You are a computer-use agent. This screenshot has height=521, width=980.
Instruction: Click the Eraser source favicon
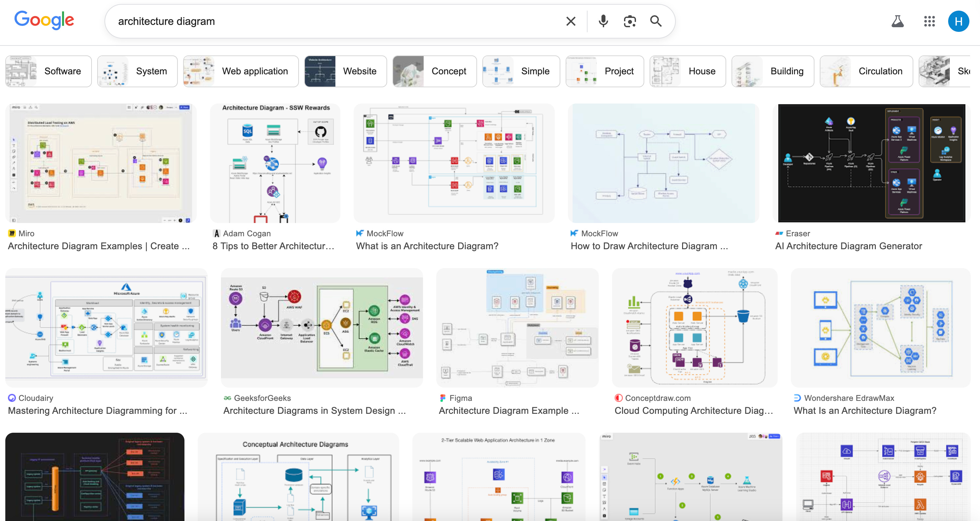[779, 233]
